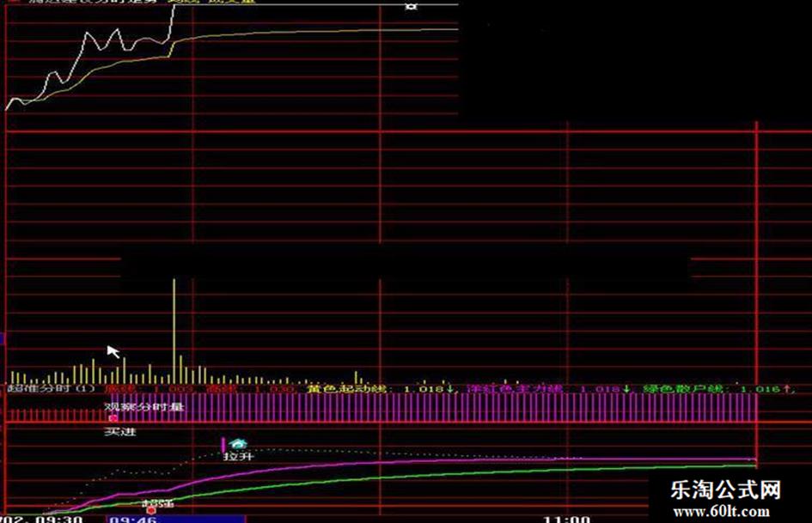
Task: Click the 观察分时量 text label
Action: pyautogui.click(x=144, y=406)
